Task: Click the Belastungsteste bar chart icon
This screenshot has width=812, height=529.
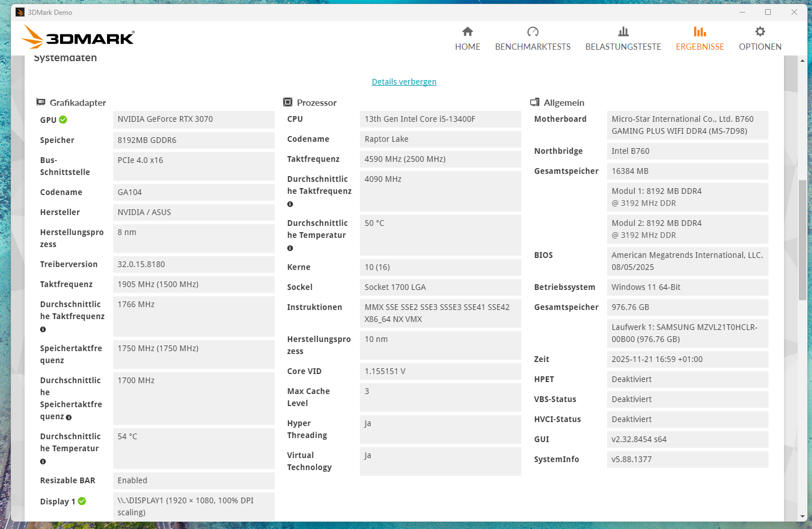Action: click(x=623, y=31)
